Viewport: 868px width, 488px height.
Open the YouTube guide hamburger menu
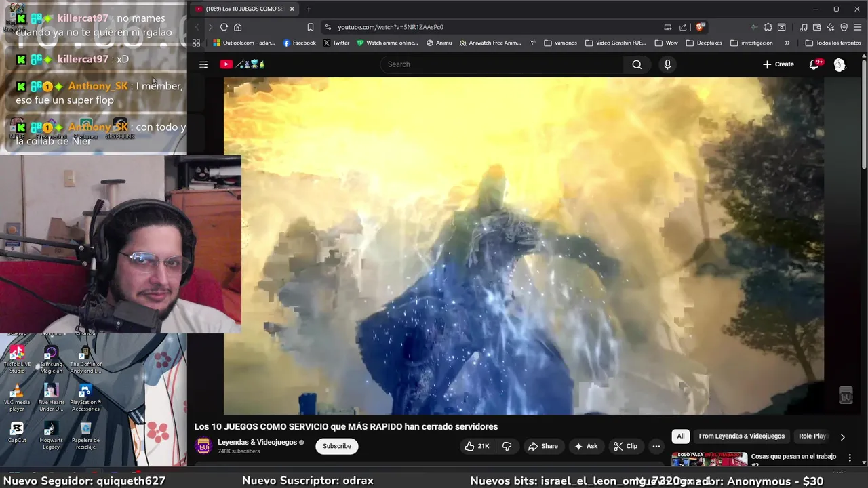pyautogui.click(x=203, y=64)
